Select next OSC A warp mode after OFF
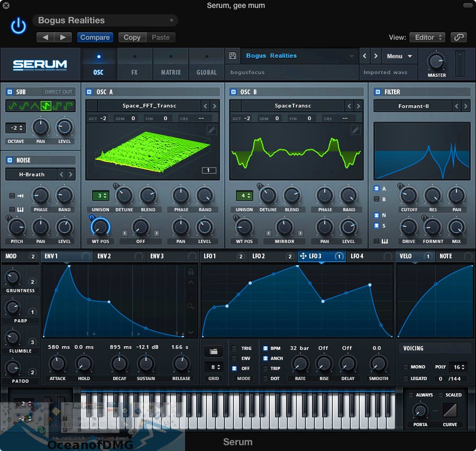476x451 pixels. pyautogui.click(x=157, y=233)
